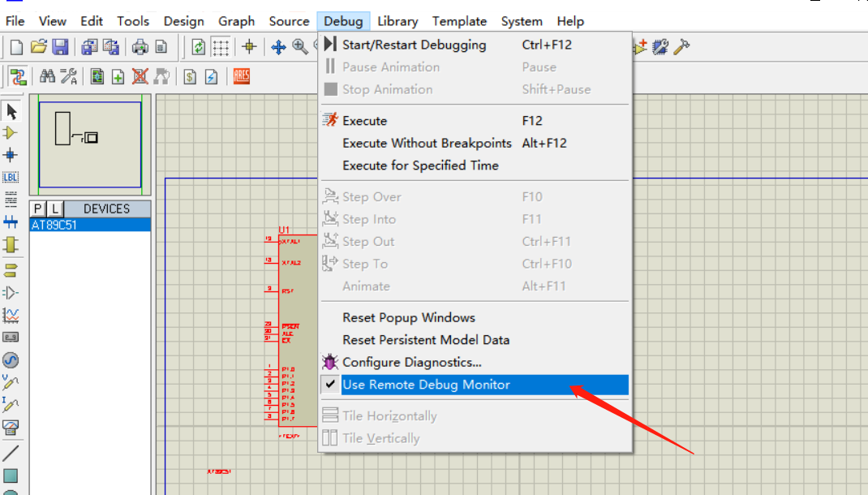
Task: Open the Library menu
Action: tap(397, 21)
